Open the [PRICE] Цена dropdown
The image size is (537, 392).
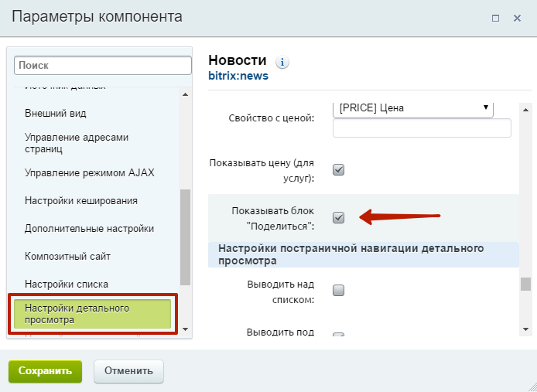tap(412, 109)
